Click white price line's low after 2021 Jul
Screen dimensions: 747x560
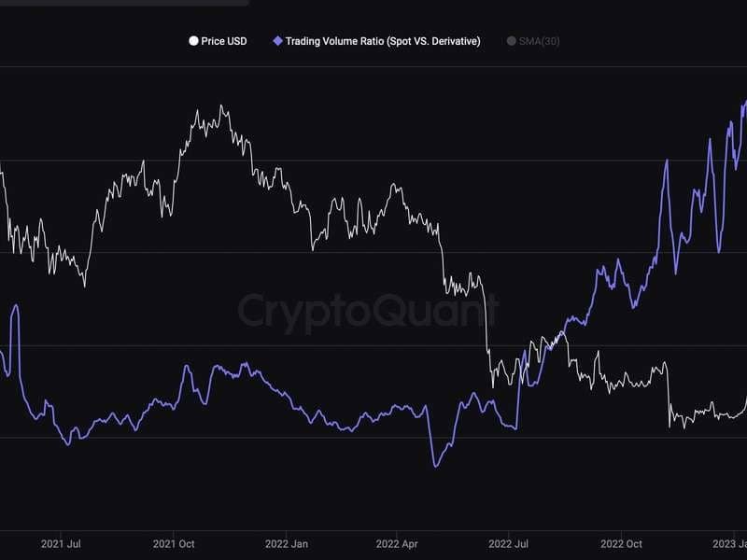[x=85, y=286]
